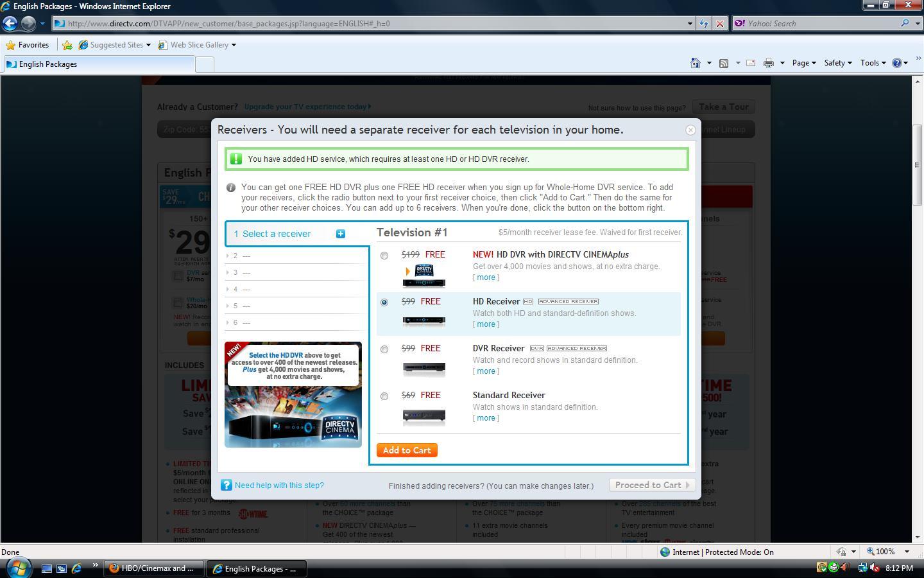Click Show Desktop in quick launch
The height and width of the screenshot is (578, 924).
pyautogui.click(x=46, y=568)
